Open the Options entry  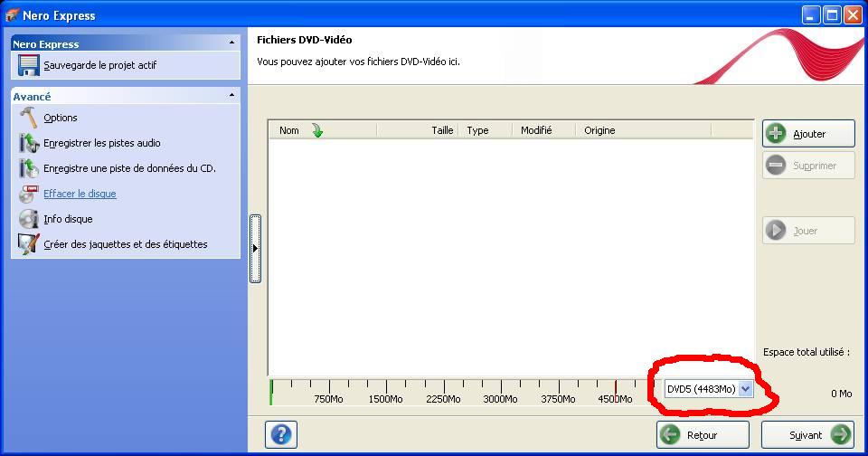[x=61, y=118]
